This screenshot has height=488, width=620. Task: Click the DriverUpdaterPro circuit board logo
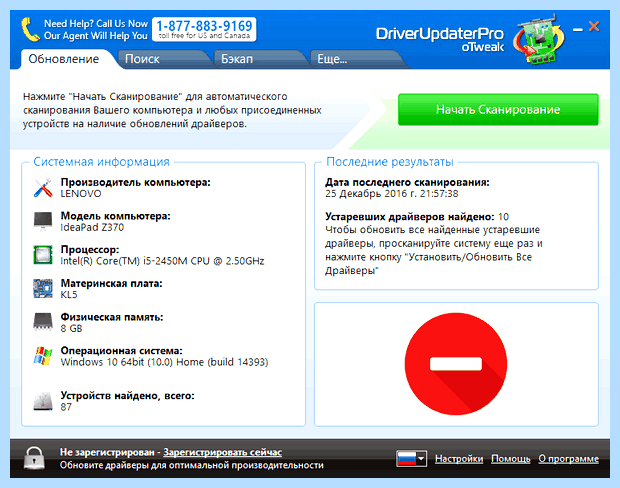[x=539, y=40]
